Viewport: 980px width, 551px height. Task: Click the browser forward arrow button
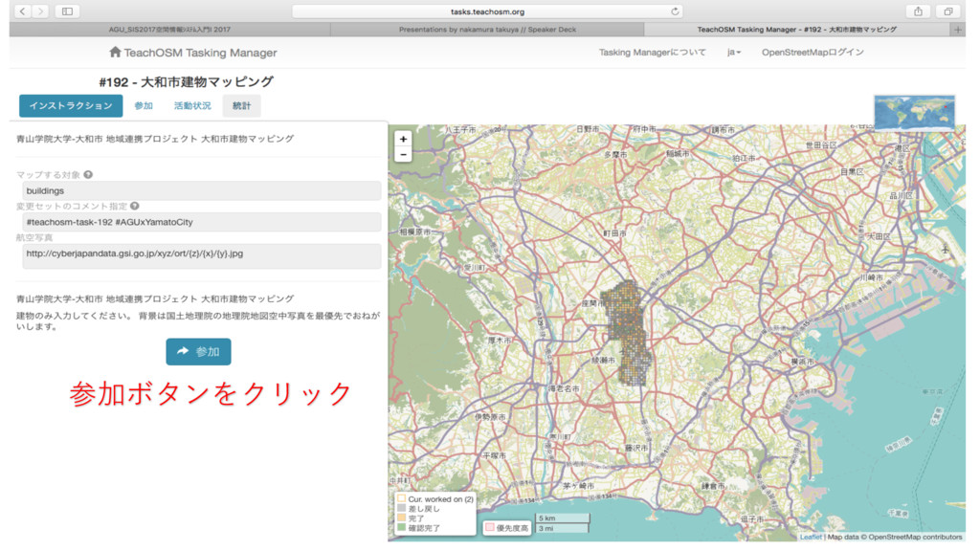tap(41, 11)
